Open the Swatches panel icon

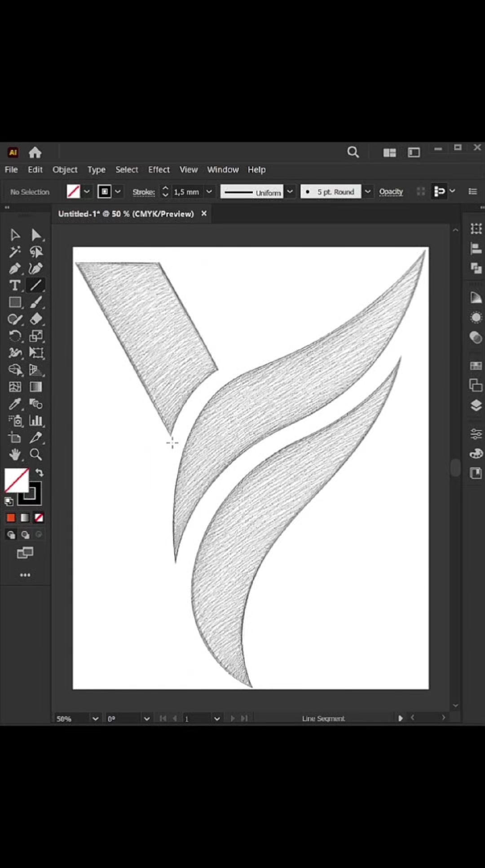(476, 366)
